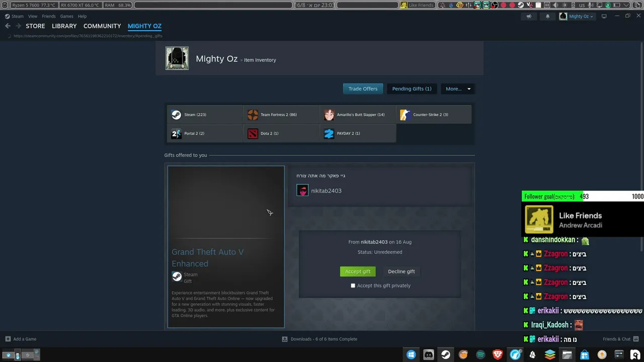The height and width of the screenshot is (362, 644).
Task: Open the file manager in the taskbar
Action: pyautogui.click(x=567, y=354)
